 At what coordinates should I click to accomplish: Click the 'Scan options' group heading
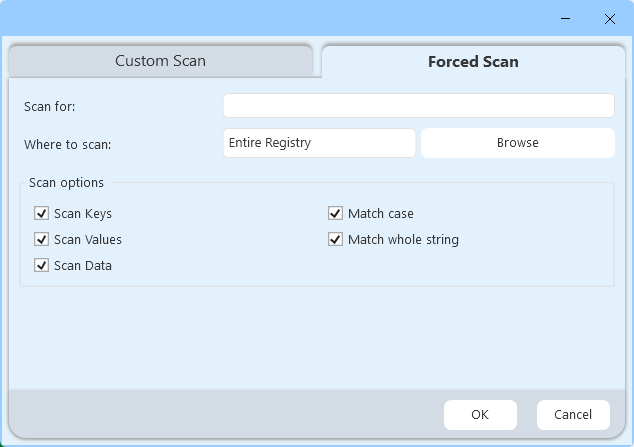(x=66, y=183)
